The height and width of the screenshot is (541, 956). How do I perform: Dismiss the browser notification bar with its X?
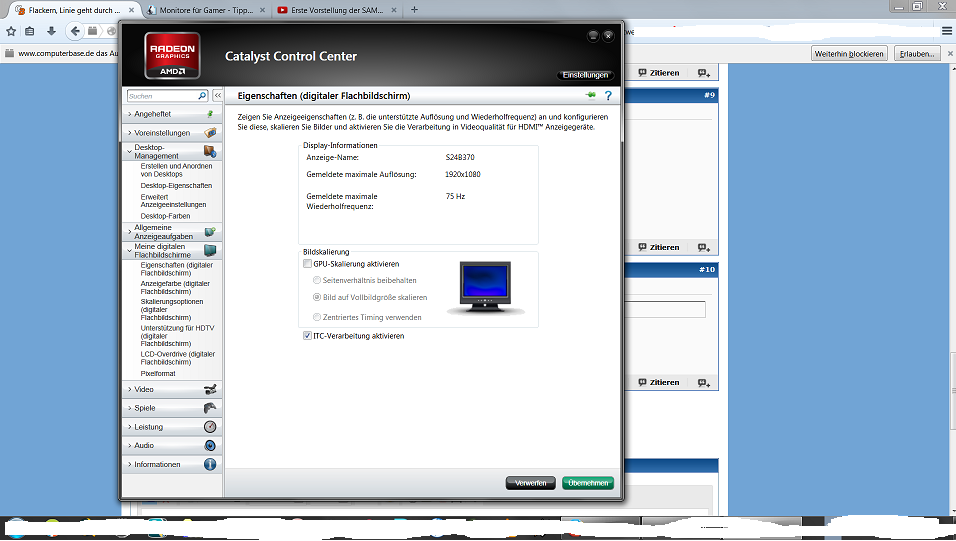point(950,54)
